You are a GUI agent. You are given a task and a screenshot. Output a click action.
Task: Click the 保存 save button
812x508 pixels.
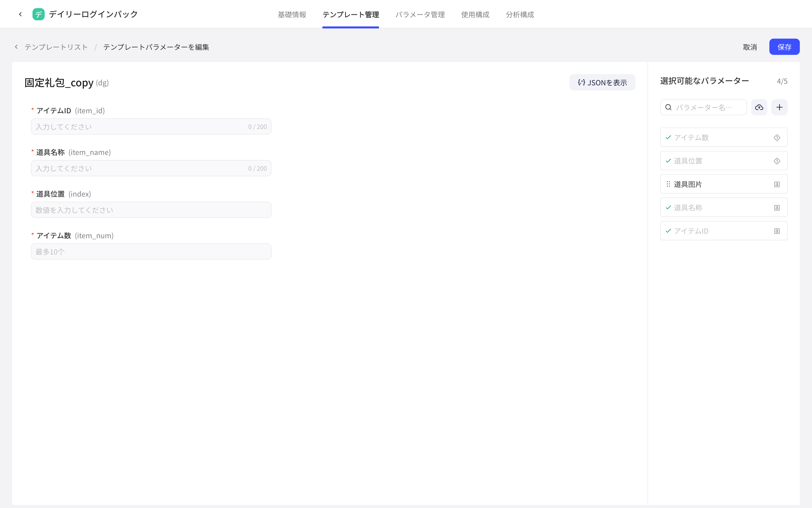(x=784, y=47)
